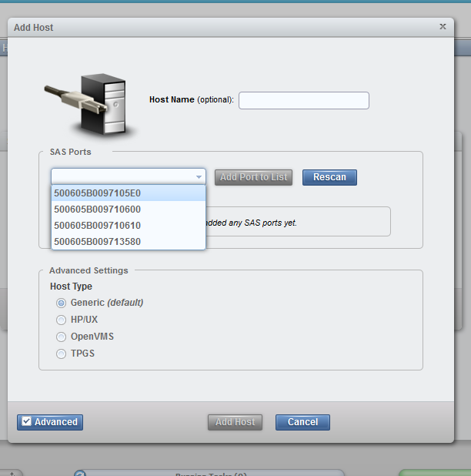Click the Cancel button
Viewport: 471px width, 476px height.
coord(302,422)
